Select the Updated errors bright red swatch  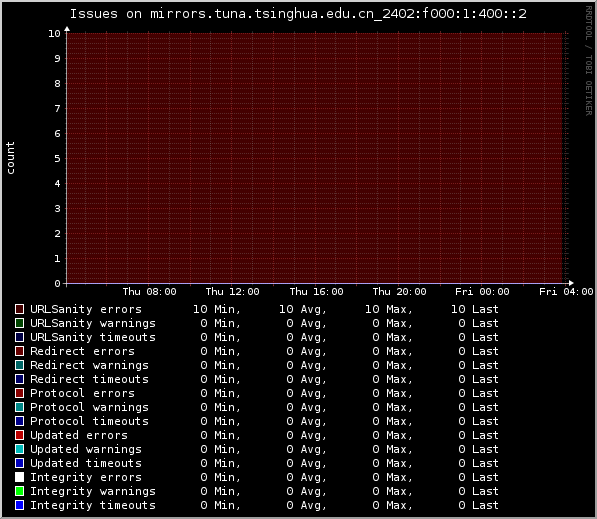(19, 435)
